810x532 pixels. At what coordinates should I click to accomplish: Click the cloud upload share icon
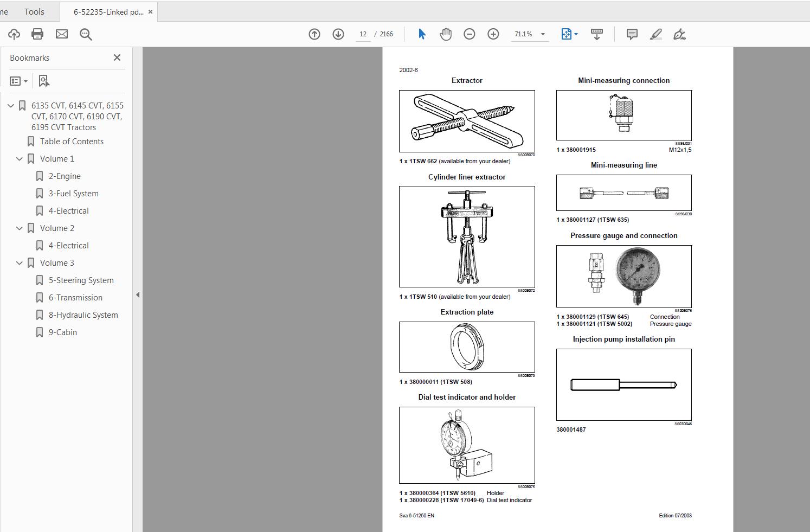[14, 34]
